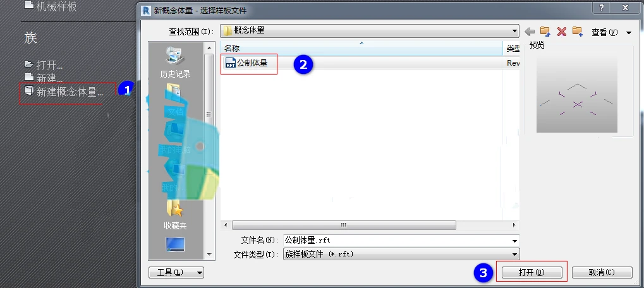Image resolution: width=644 pixels, height=288 pixels.
Task: Click the 打开 button
Action: click(532, 272)
